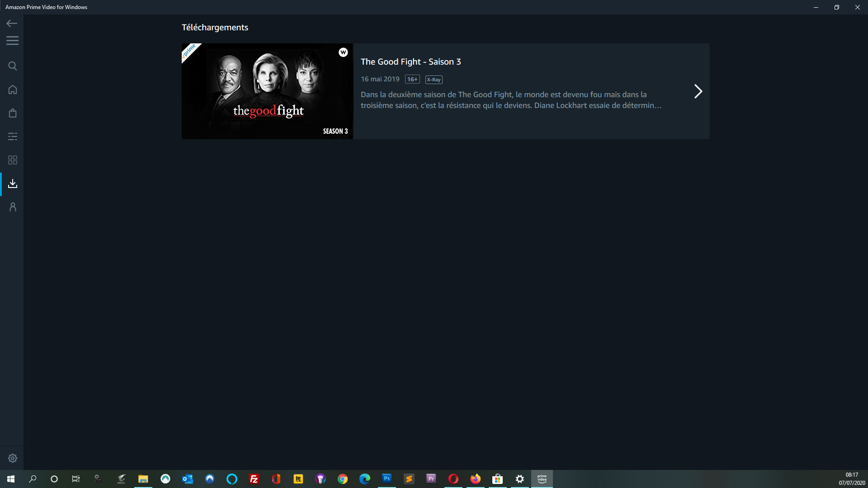The image size is (868, 488).
Task: Open Firefox from the taskbar
Action: [x=476, y=479]
